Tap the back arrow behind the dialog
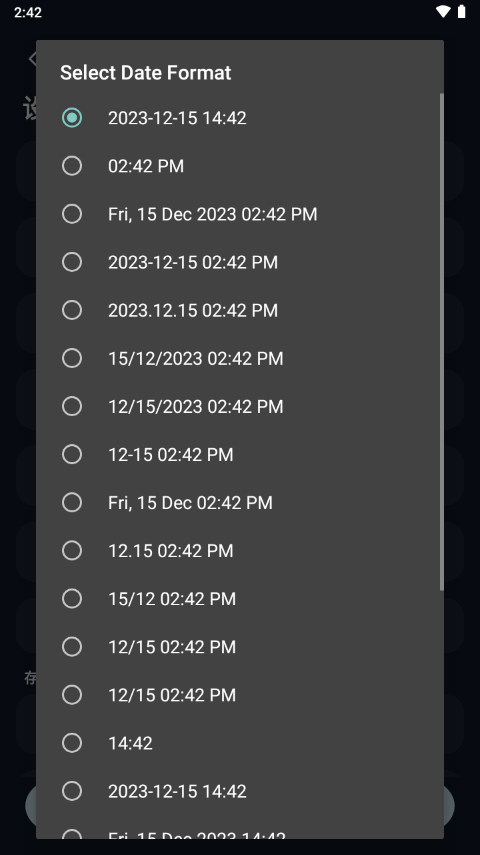Screen dimensions: 480x855 [x=33, y=58]
